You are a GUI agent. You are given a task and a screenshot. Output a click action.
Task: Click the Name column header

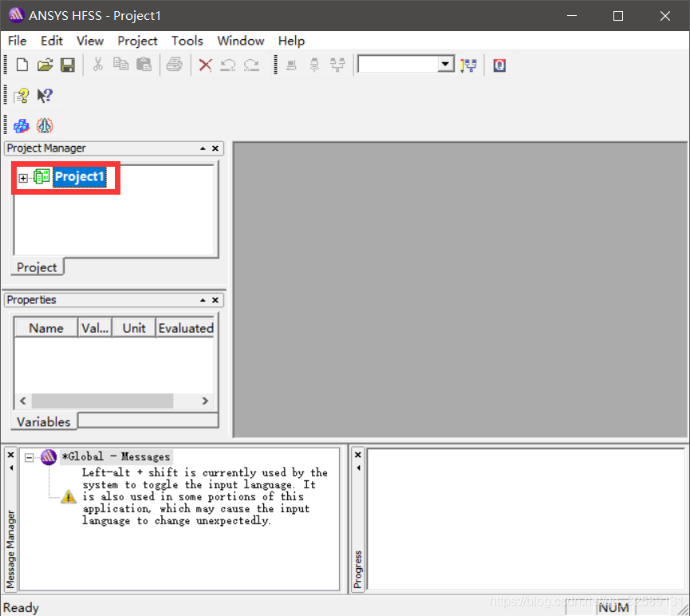(x=46, y=328)
